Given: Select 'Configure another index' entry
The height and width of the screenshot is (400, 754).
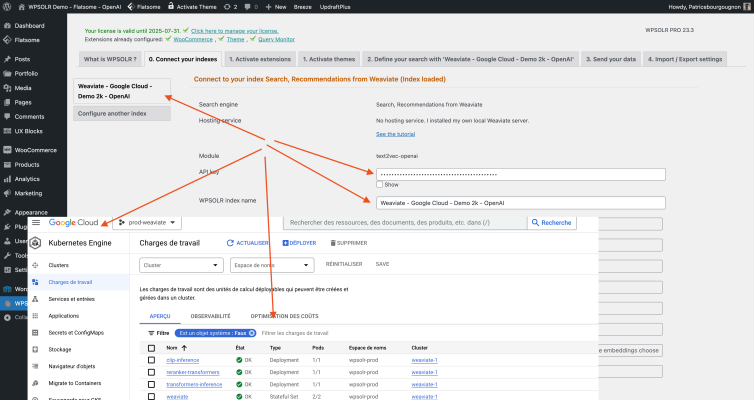Looking at the screenshot, I should pyautogui.click(x=122, y=113).
